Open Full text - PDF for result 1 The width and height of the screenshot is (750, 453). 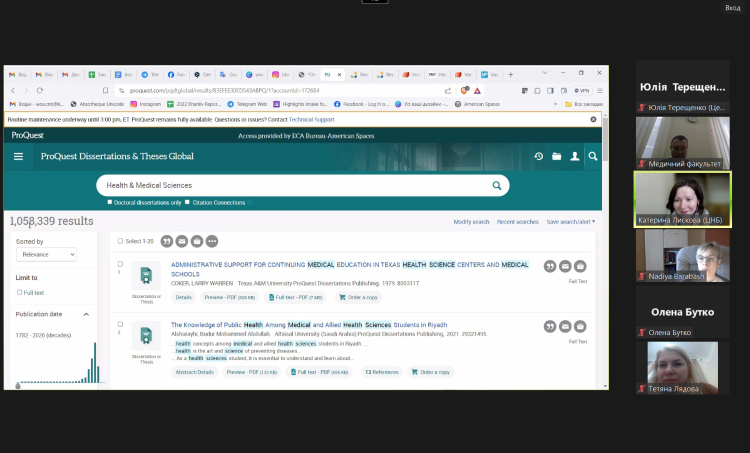click(x=296, y=298)
